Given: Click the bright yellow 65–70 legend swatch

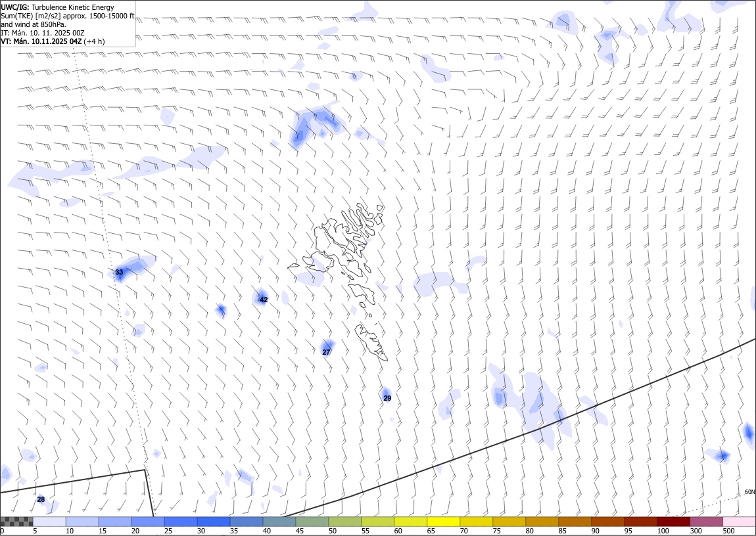Looking at the screenshot, I should (x=443, y=522).
